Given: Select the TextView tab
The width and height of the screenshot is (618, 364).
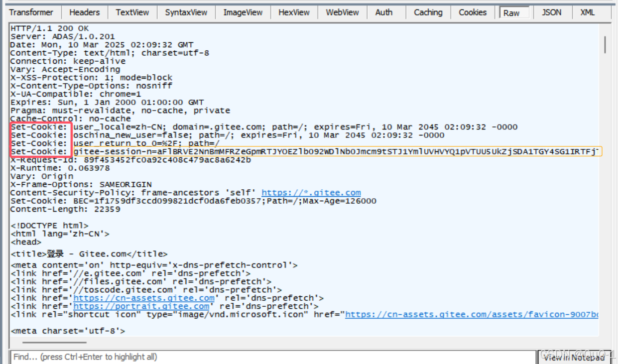Looking at the screenshot, I should coord(132,12).
